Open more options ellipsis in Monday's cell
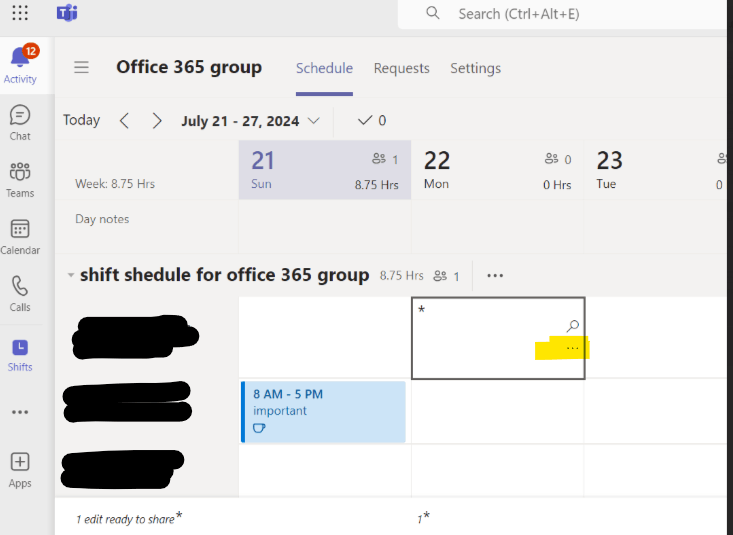 [x=572, y=348]
